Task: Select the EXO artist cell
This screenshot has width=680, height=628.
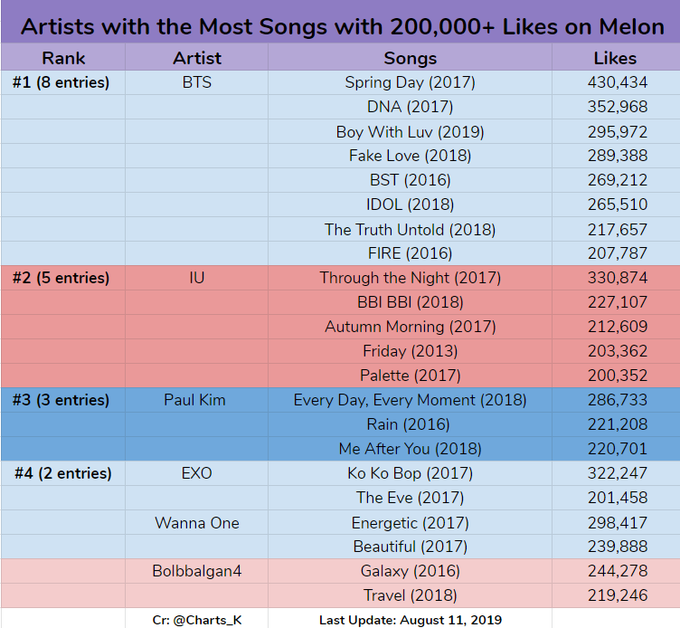Action: (197, 473)
